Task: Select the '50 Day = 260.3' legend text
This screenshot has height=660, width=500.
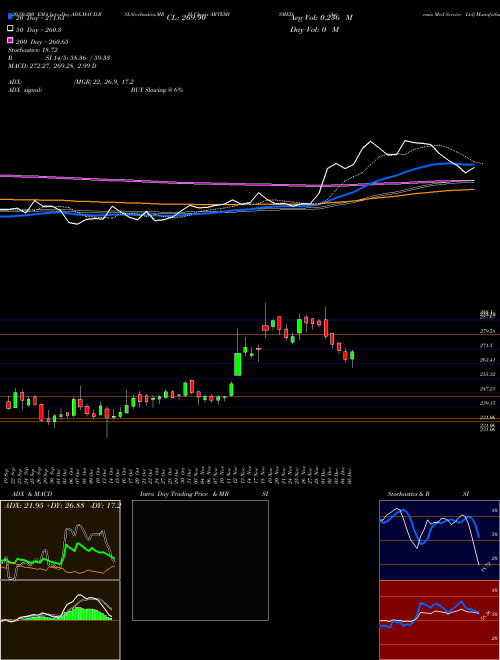Action: (37, 29)
